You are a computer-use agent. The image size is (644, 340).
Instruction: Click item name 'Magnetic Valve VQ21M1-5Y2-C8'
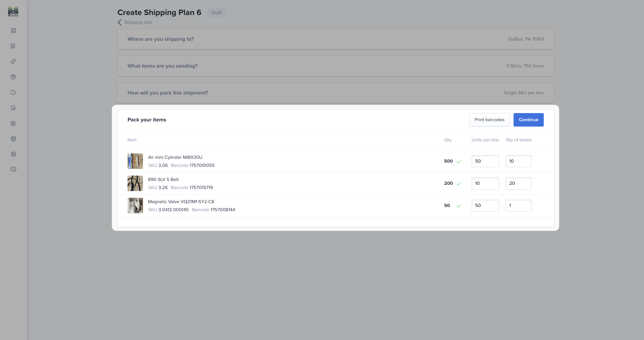tap(181, 202)
